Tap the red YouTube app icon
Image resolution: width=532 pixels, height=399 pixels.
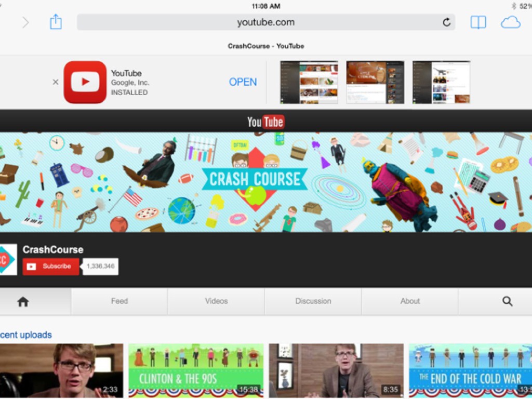(85, 82)
